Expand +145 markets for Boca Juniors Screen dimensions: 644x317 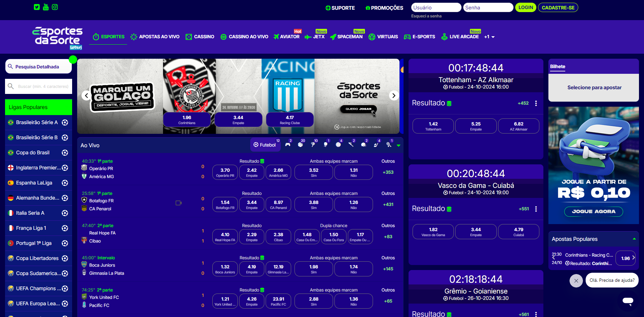coord(388,269)
